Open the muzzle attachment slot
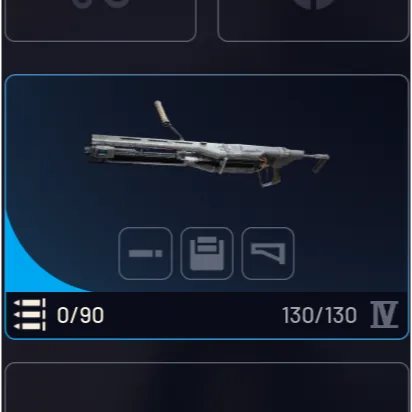 145,253
